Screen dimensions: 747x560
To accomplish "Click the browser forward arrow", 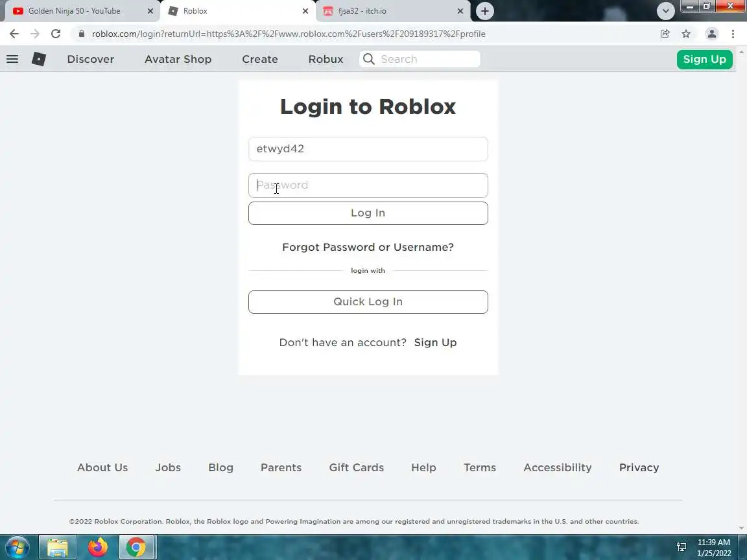I will point(35,34).
